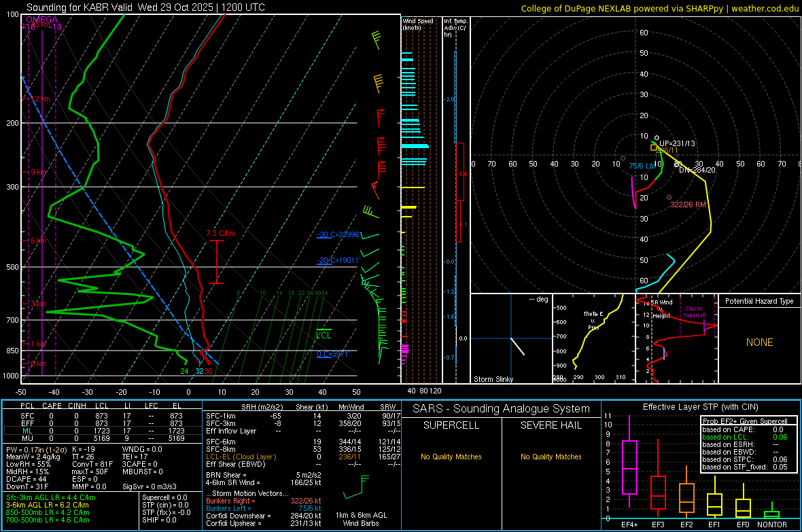Select the SFC parcel row
Viewport: 802px width, 532px height.
tap(103, 416)
